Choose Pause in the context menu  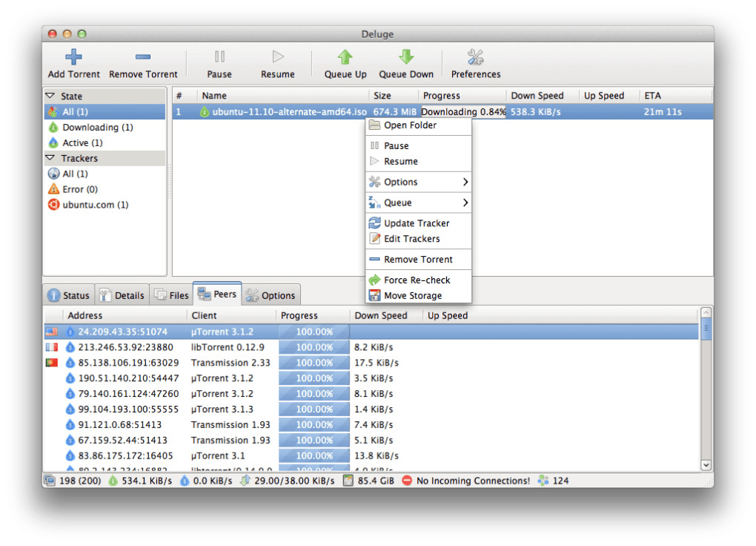419,146
